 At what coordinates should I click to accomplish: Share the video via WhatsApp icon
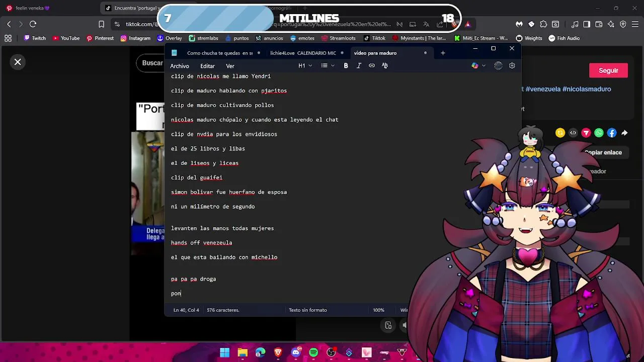[599, 133]
